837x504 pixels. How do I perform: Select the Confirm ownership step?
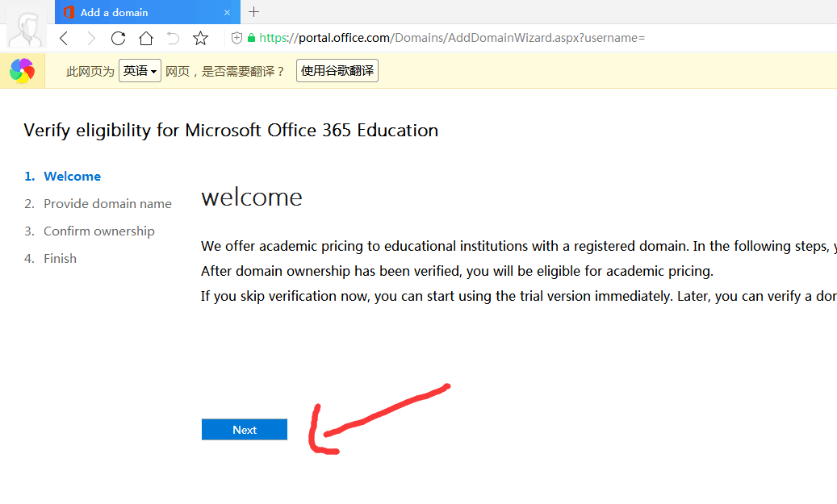[x=98, y=231]
